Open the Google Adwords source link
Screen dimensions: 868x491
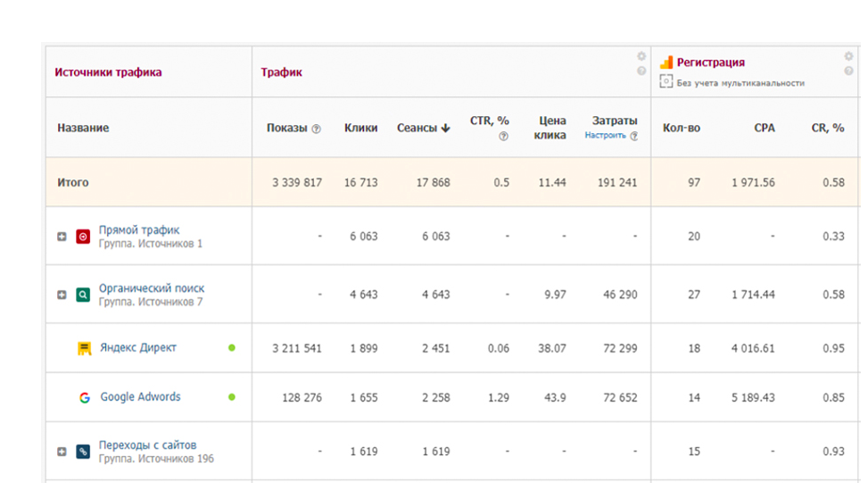pyautogui.click(x=140, y=396)
